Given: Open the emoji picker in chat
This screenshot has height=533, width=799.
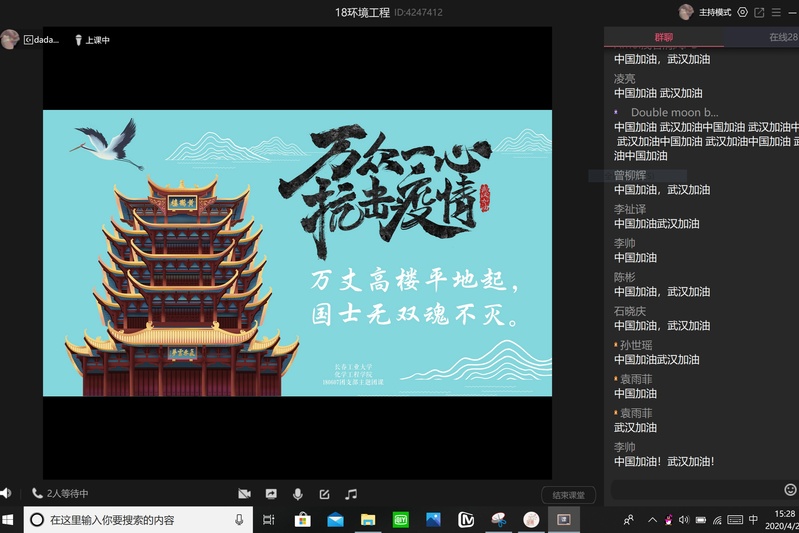Looking at the screenshot, I should point(790,490).
